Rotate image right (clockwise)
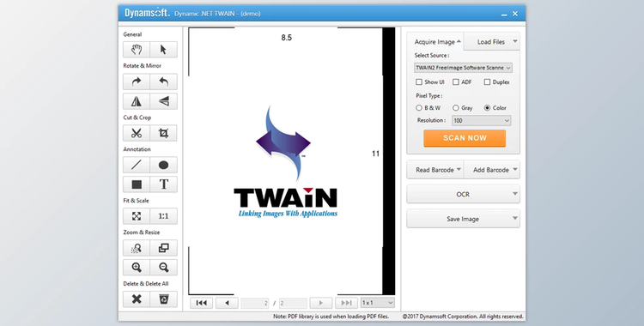644x326 pixels. (x=137, y=81)
